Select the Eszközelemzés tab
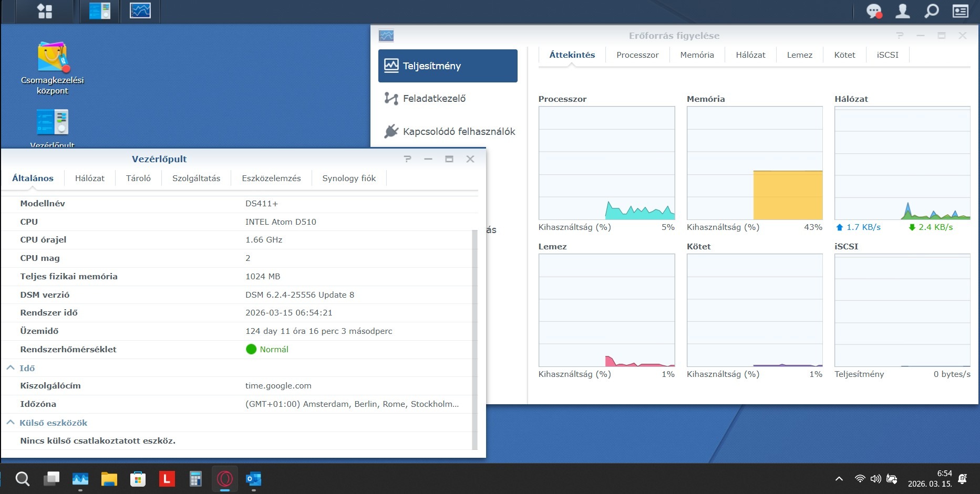Image resolution: width=980 pixels, height=494 pixels. [x=271, y=178]
